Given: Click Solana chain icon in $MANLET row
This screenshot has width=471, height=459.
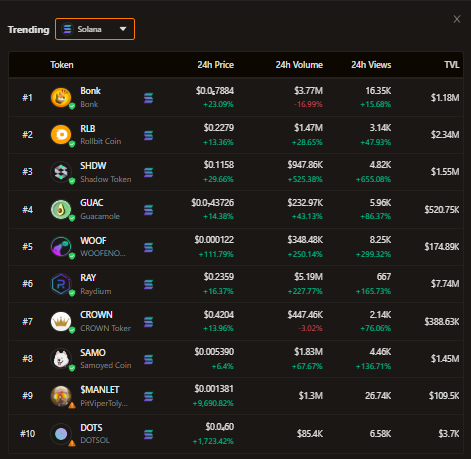Looking at the screenshot, I should (x=148, y=396).
